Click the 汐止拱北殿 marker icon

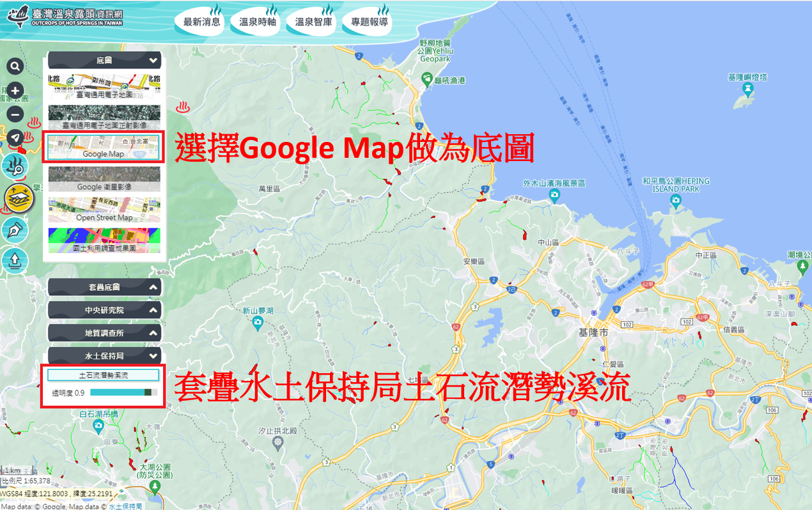pyautogui.click(x=276, y=444)
